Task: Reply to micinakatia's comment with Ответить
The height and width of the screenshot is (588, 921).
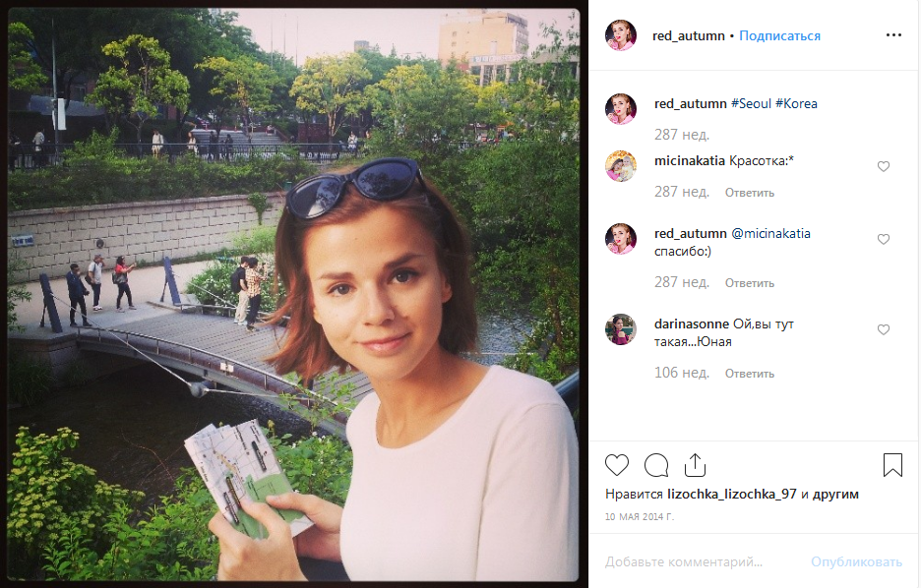Action: [x=750, y=193]
